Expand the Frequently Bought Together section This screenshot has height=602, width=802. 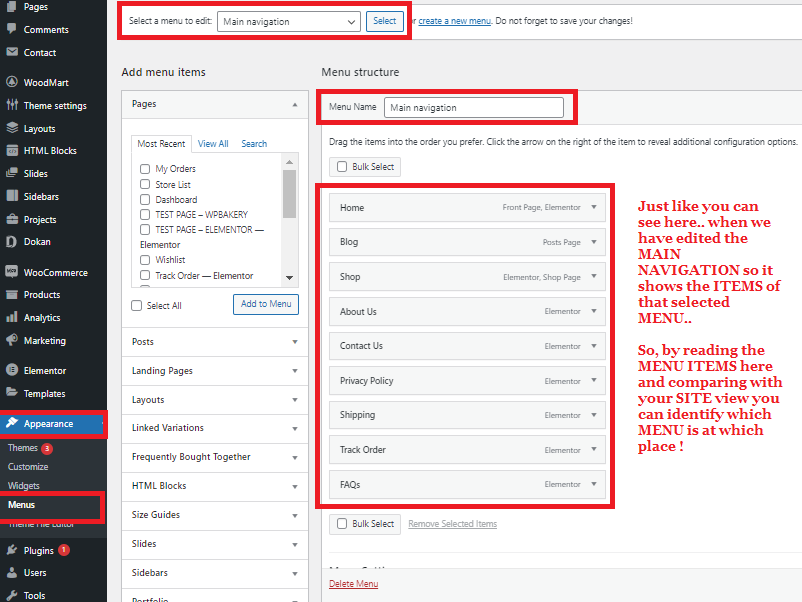(x=215, y=457)
